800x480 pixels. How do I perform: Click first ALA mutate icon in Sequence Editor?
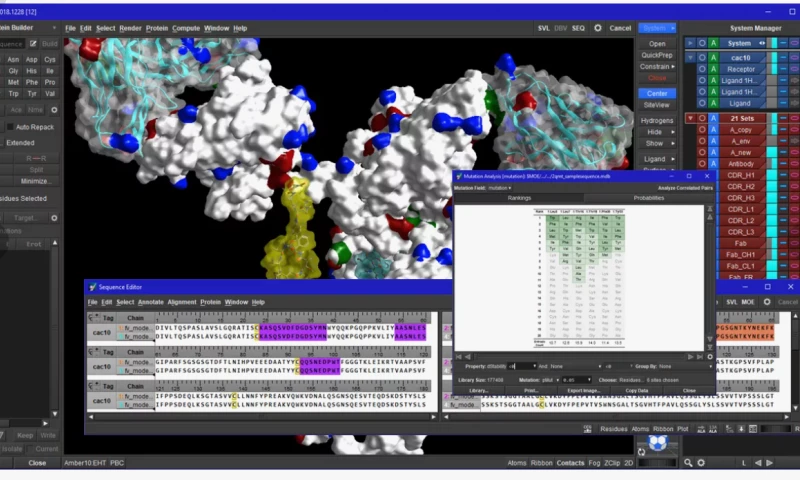(701, 429)
